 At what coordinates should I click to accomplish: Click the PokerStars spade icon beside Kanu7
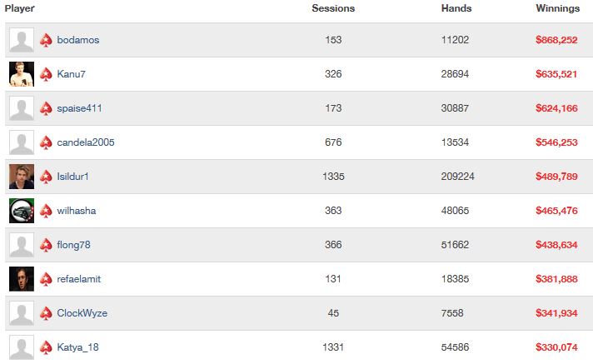tap(46, 74)
